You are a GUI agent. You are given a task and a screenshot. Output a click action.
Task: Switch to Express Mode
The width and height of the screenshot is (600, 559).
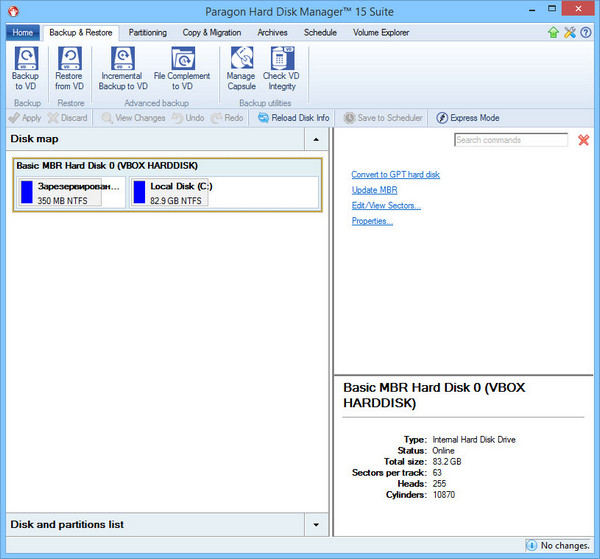click(x=468, y=118)
